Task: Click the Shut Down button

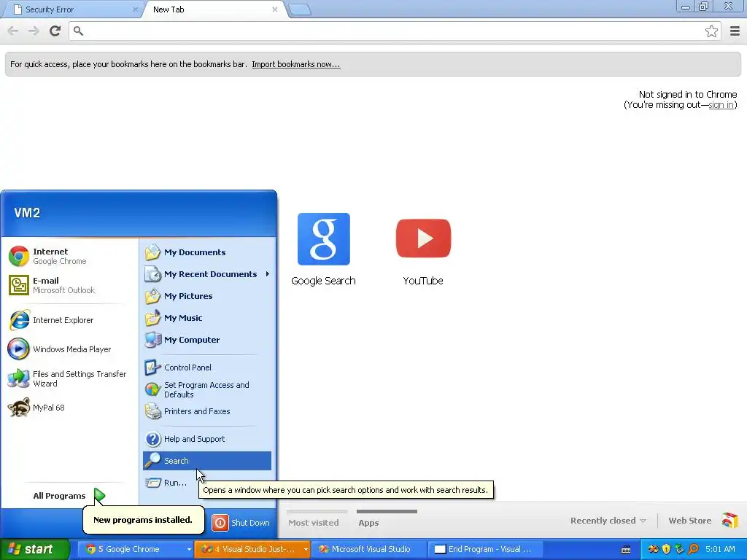Action: [x=241, y=523]
